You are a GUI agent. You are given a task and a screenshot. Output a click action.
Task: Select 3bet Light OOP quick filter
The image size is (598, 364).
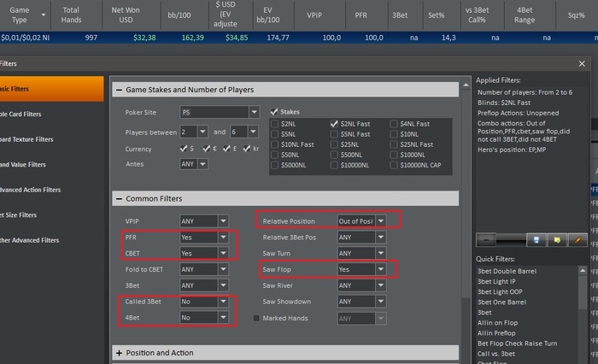coord(501,291)
